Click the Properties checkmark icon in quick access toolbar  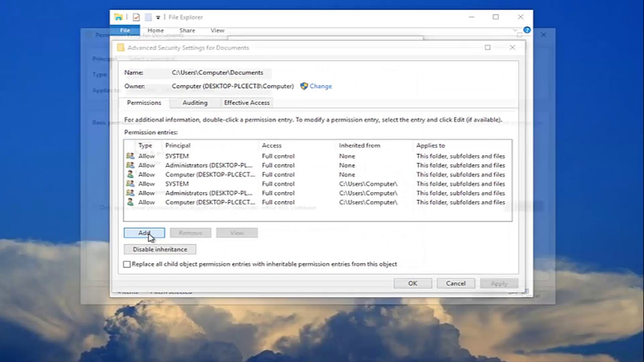tap(136, 17)
